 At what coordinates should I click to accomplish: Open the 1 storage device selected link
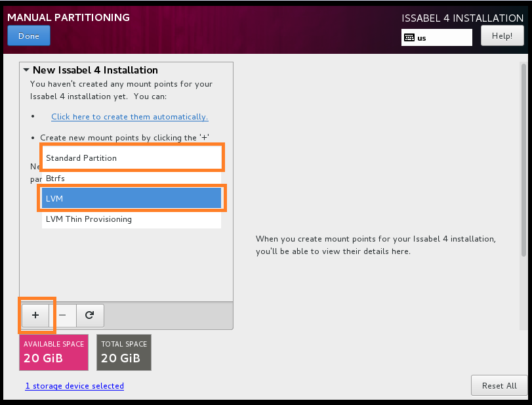tap(75, 386)
